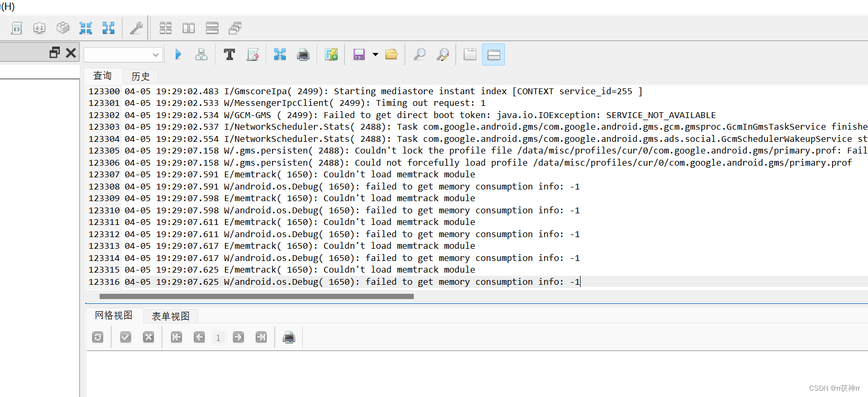
Task: Go to last page of results
Action: pyautogui.click(x=261, y=337)
